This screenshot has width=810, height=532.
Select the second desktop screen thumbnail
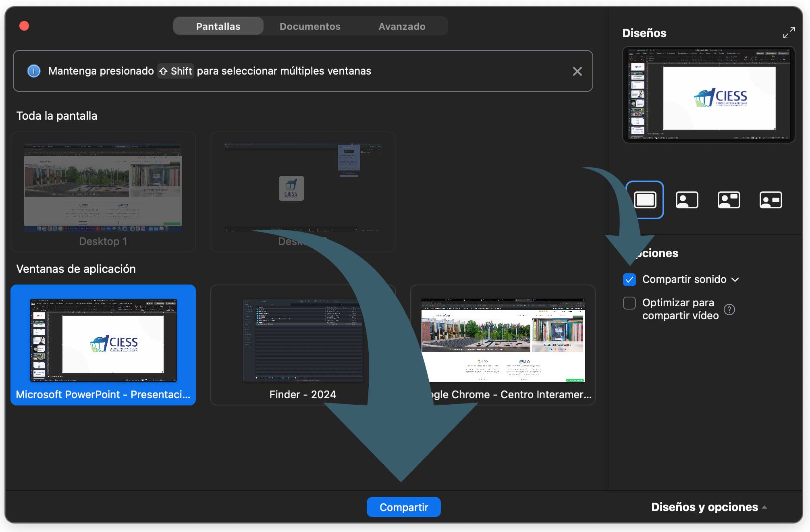(x=303, y=192)
